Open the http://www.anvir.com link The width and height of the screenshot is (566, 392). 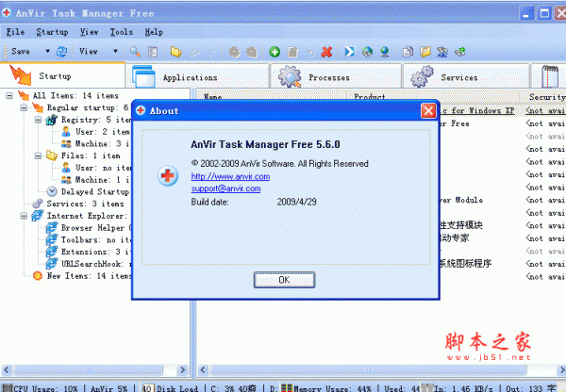[x=230, y=177]
